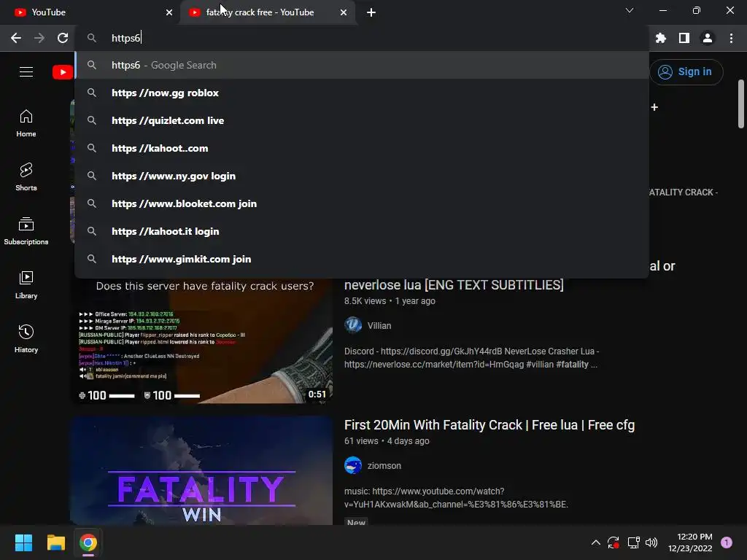Open the Fatality Win video thumbnail
Image resolution: width=747 pixels, height=560 pixels.
[201, 470]
